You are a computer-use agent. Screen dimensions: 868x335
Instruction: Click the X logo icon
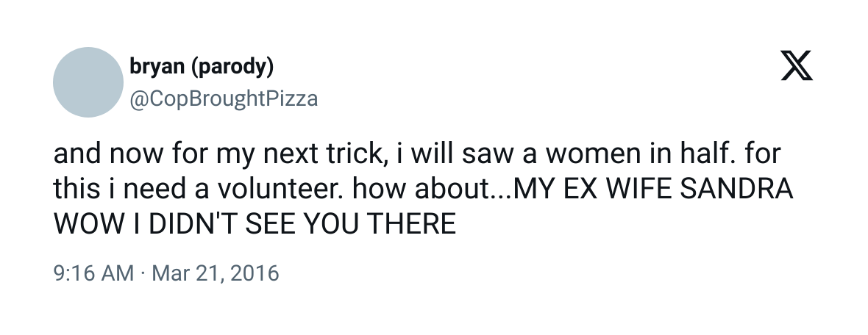point(797,65)
